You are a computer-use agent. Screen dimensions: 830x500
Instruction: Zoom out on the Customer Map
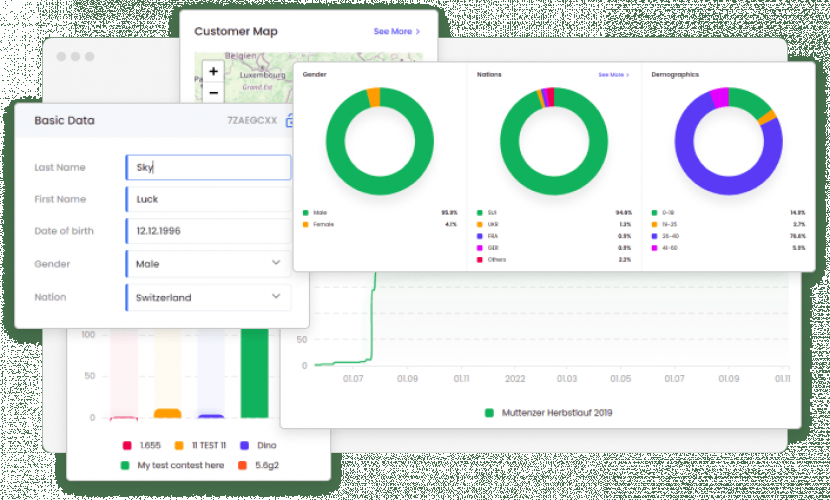pos(213,93)
